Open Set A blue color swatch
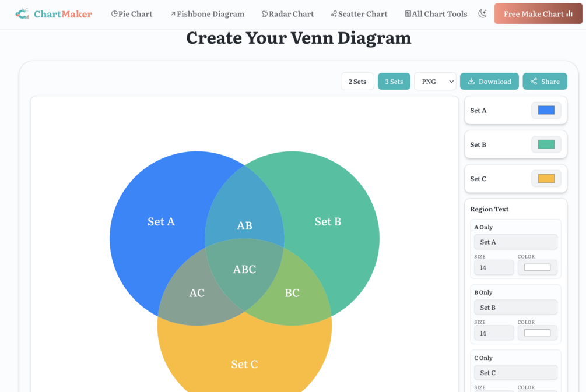 pos(546,110)
